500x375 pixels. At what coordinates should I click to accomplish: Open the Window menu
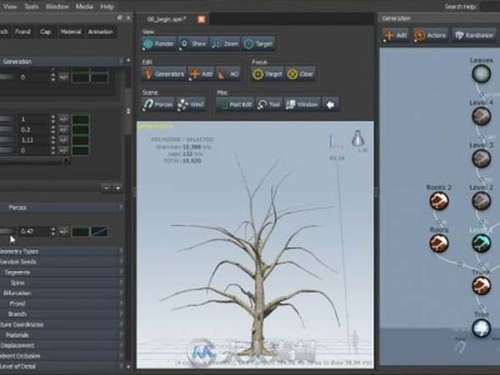point(57,6)
